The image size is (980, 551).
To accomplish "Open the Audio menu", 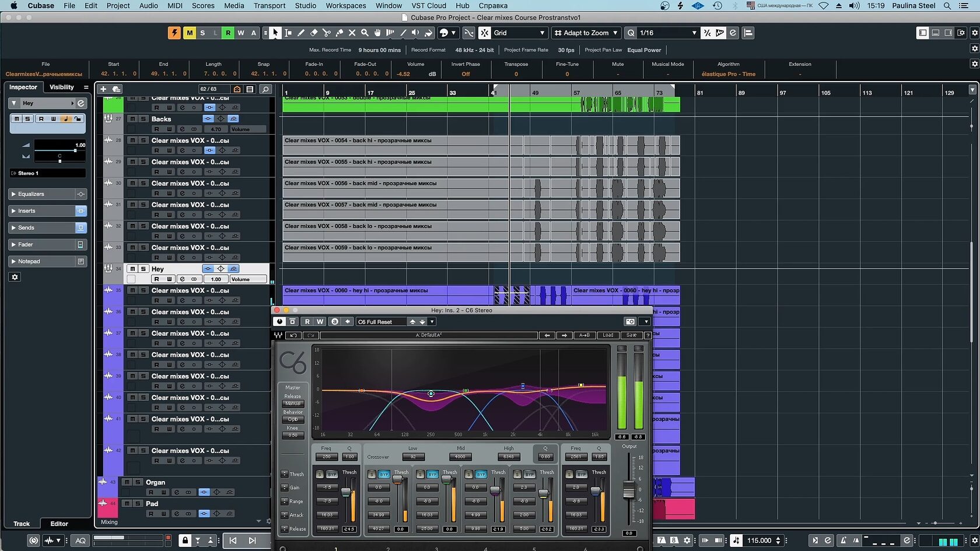I will click(x=148, y=5).
